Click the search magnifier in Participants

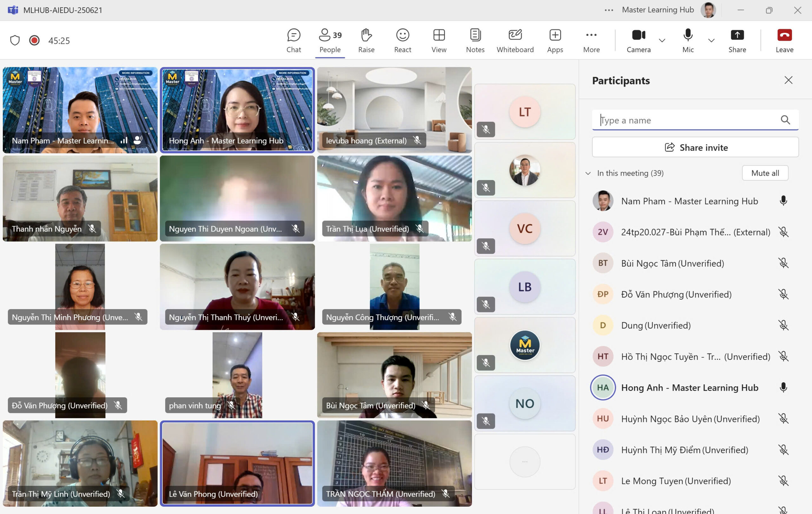pos(785,120)
